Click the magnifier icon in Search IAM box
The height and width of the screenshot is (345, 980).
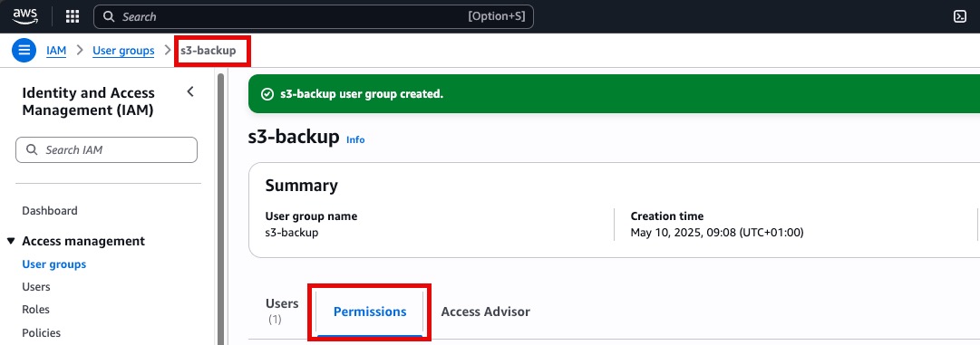[x=32, y=149]
